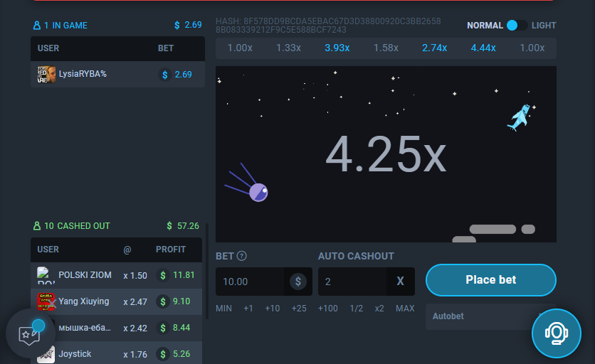Set bet to MAX
This screenshot has width=595, height=364.
405,309
